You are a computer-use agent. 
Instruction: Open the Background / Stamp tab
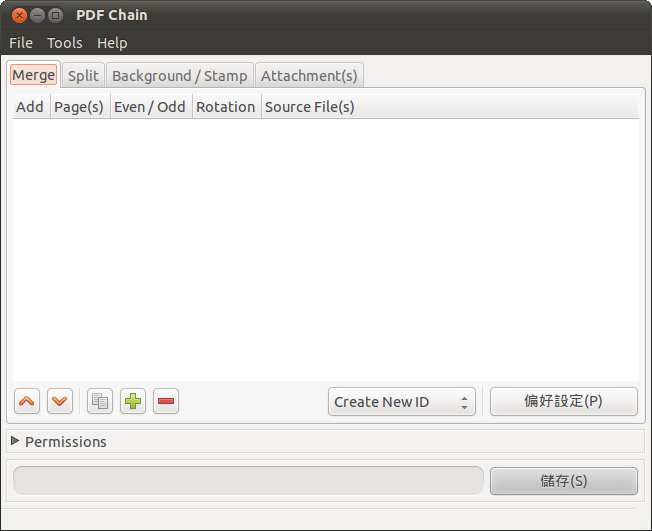click(x=179, y=76)
